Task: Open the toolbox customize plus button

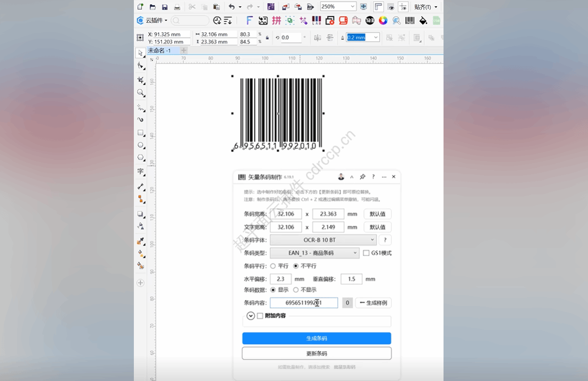Action: point(141,283)
